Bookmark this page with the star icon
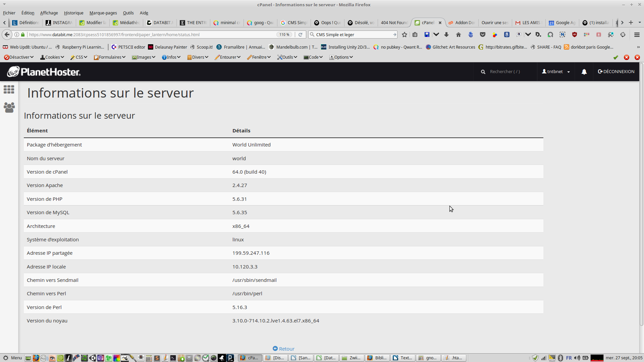Viewport: 644px width, 362px height. tap(405, 35)
